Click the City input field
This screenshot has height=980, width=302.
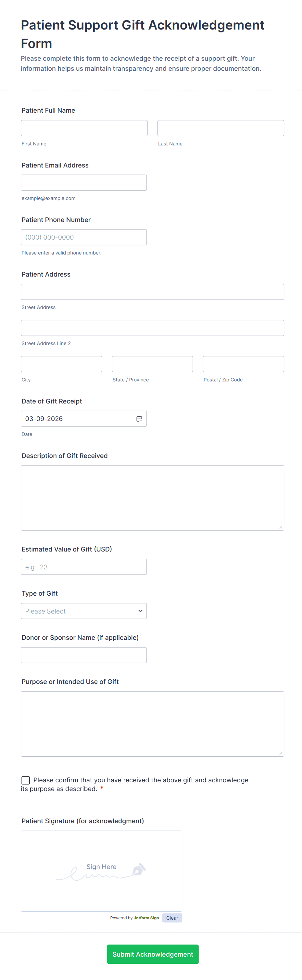61,364
